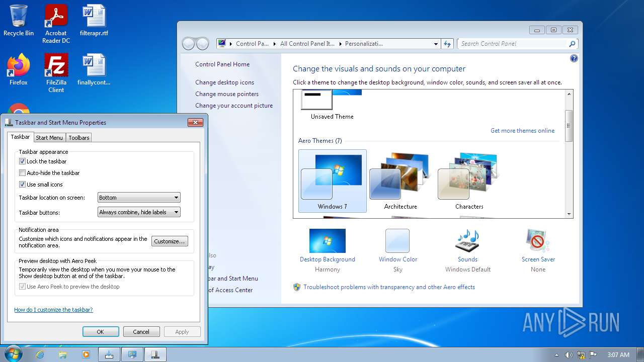
Task: Select the finallycont... document icon
Action: [x=94, y=69]
